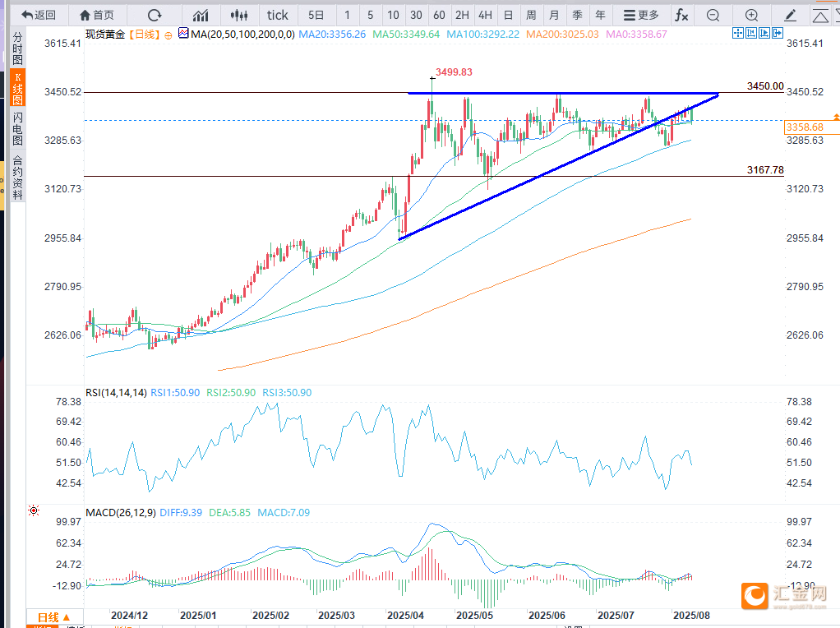The height and width of the screenshot is (628, 840).
Task: Zoom out the chart with minus magnifier
Action: (x=713, y=15)
